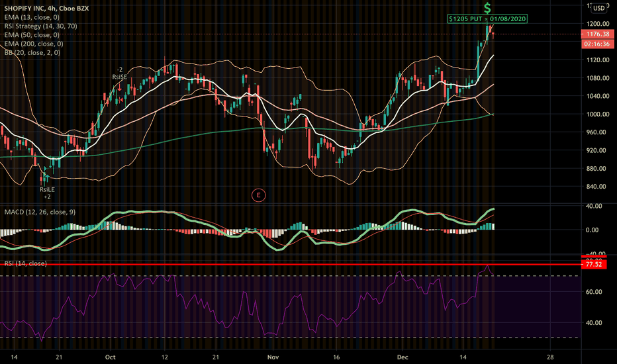Select the MACD (12, 26, close, 9) legend
Image resolution: width=617 pixels, height=364 pixels.
click(x=40, y=212)
